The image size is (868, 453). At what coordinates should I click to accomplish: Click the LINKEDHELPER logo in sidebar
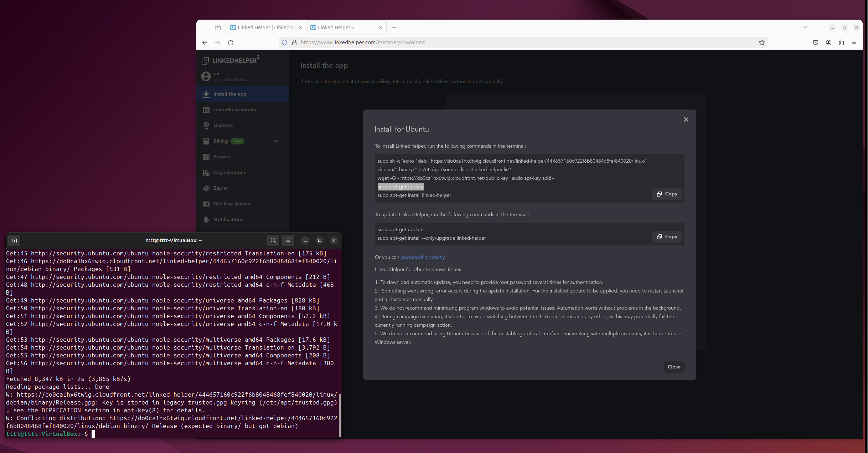231,60
